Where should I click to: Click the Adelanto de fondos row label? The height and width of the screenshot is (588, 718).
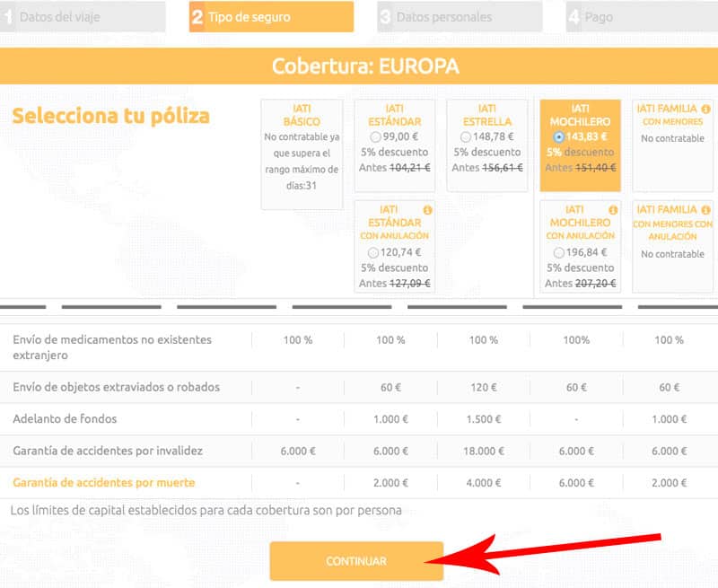tap(65, 419)
